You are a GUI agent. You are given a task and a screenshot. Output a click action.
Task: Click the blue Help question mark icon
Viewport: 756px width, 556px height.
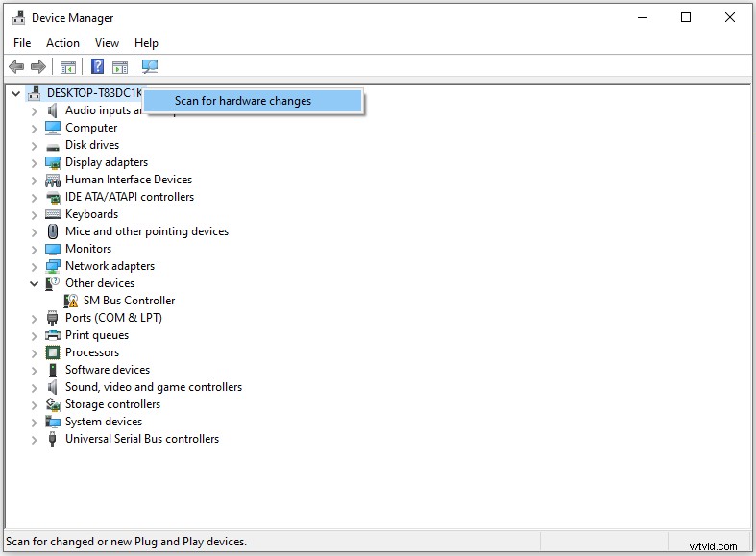click(x=97, y=66)
